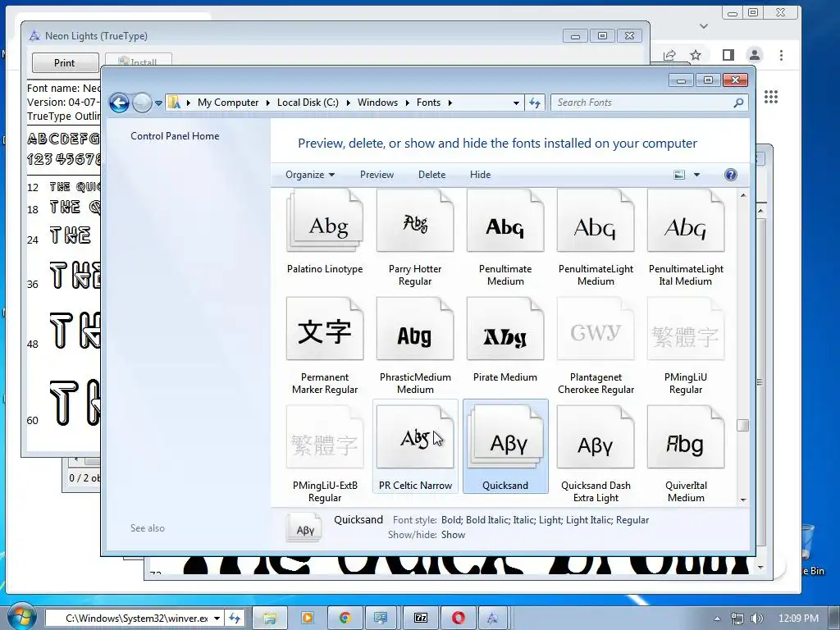
Task: Click Preview in the Fonts toolbar
Action: 377,175
